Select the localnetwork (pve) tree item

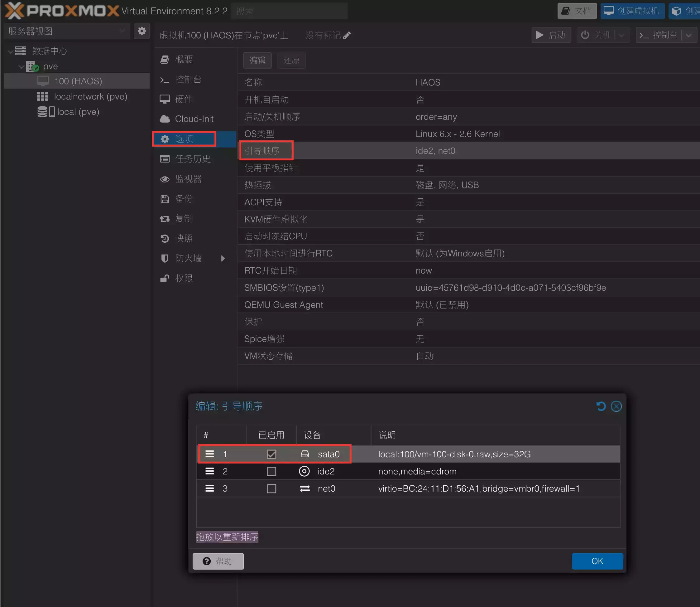(x=90, y=96)
